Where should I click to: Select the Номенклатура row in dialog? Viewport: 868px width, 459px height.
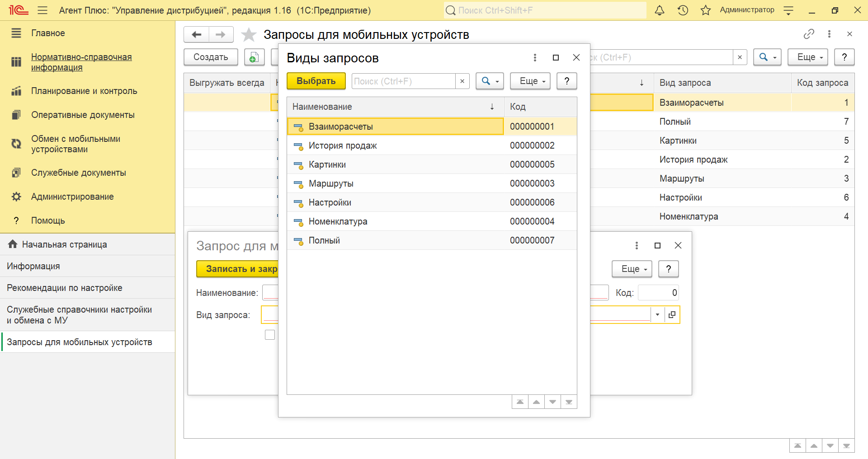(432, 222)
